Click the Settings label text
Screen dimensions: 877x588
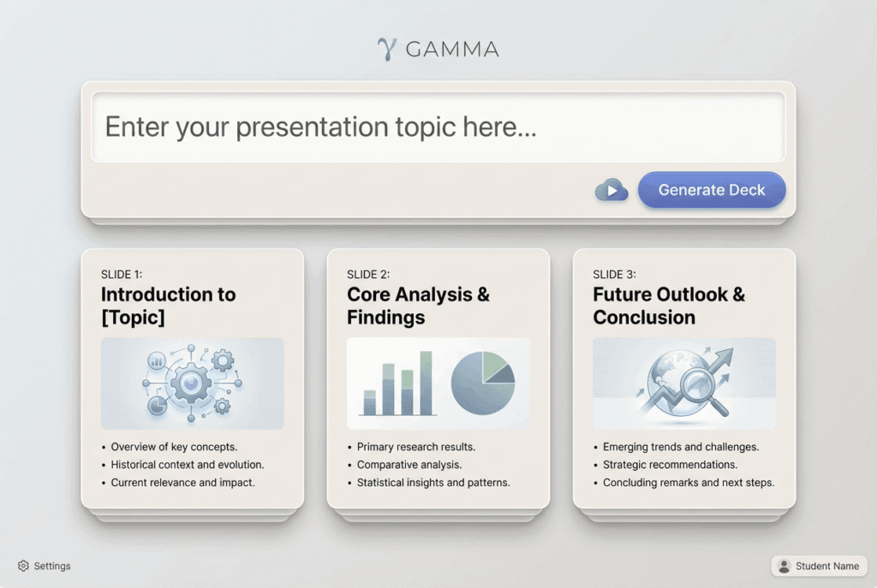[x=53, y=566]
